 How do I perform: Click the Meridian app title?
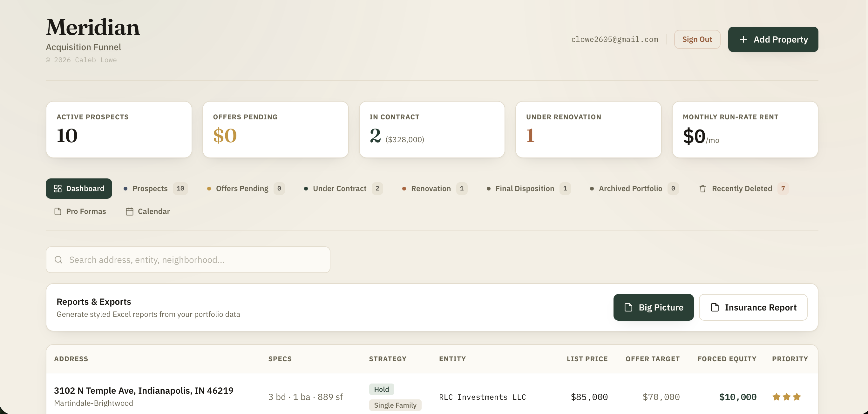point(93,27)
